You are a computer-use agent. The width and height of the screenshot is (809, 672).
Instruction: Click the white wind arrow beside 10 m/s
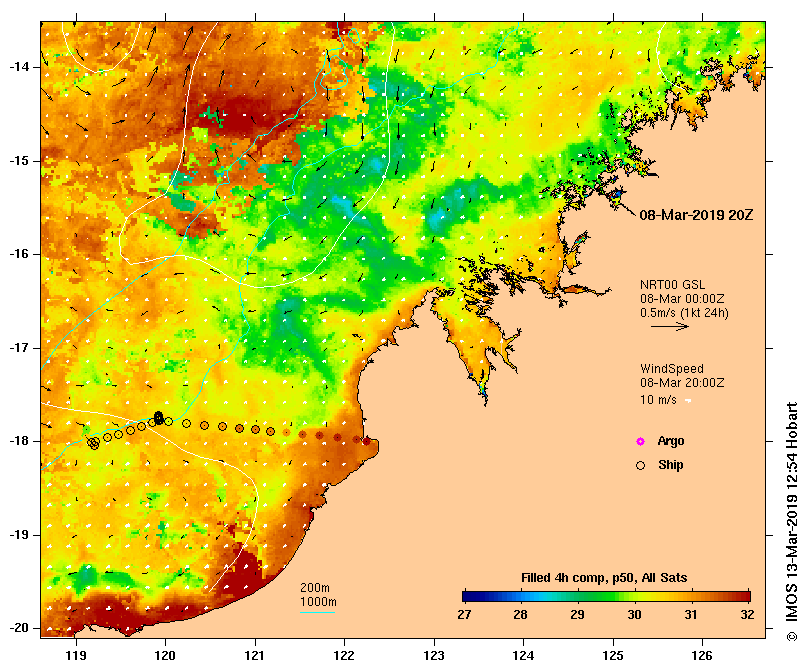pos(688,401)
